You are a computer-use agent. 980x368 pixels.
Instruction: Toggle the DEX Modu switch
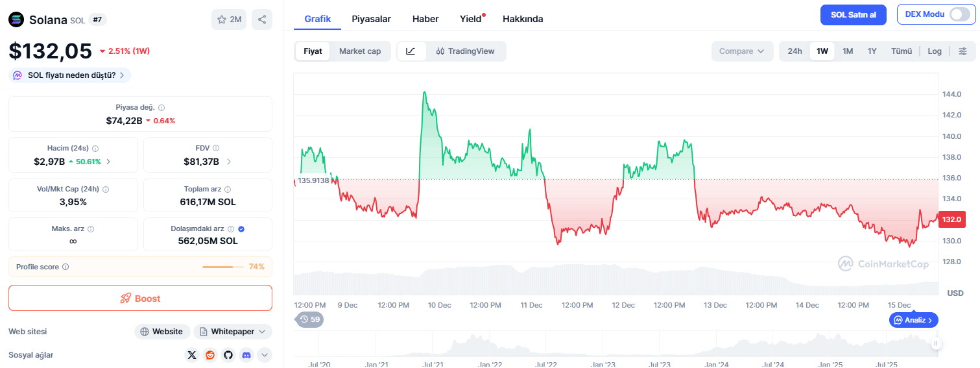(959, 14)
